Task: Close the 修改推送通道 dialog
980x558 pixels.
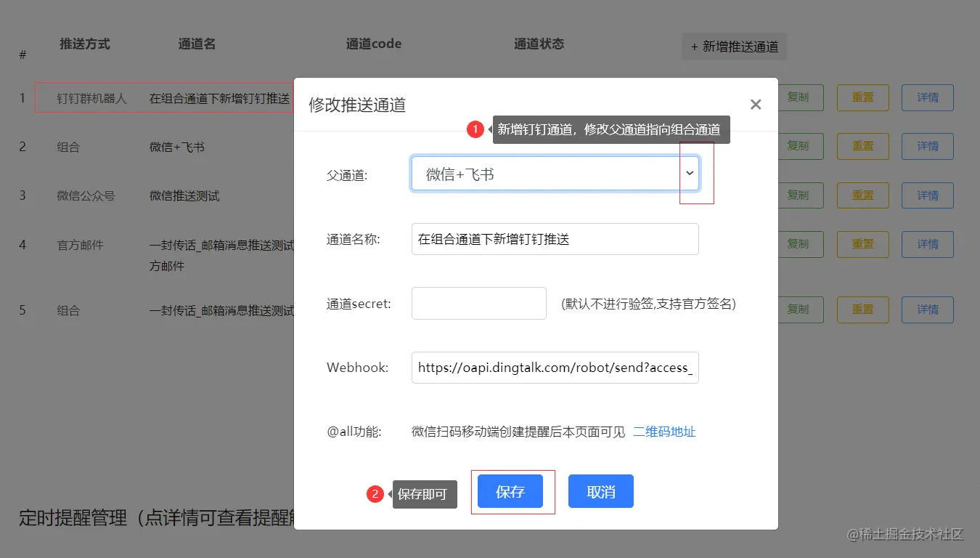Action: coord(755,104)
